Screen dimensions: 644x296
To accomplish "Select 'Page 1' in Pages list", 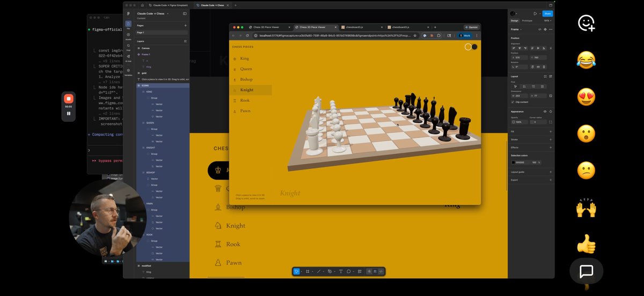I will 162,32.
